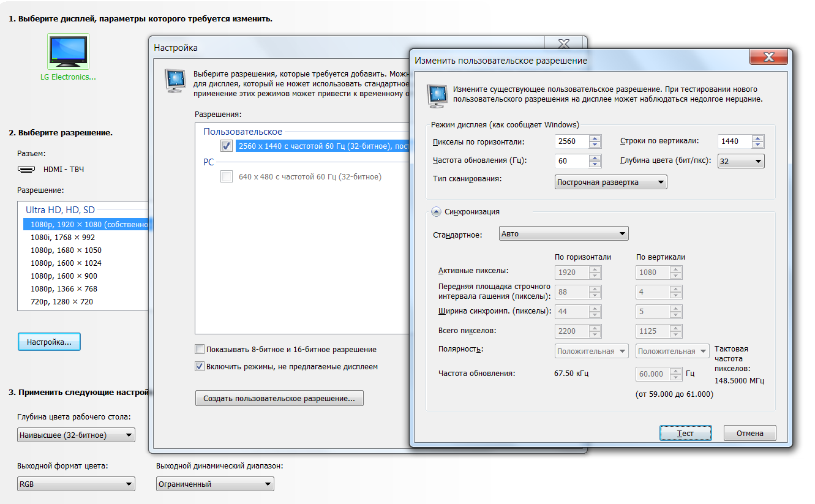Collapse the Синхронизация section

(436, 212)
